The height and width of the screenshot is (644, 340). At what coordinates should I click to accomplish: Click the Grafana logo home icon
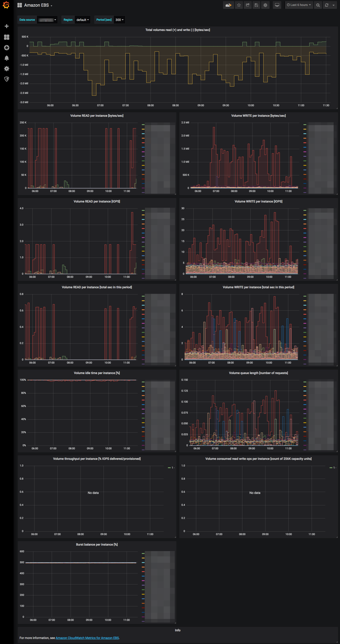[x=6, y=5]
